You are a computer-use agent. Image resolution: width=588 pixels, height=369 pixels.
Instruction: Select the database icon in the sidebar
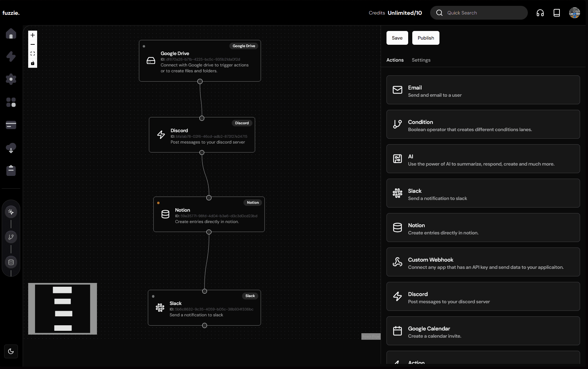11,262
